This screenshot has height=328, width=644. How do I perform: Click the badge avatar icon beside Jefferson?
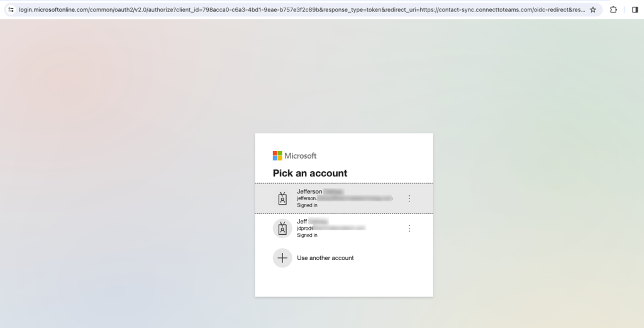click(282, 198)
